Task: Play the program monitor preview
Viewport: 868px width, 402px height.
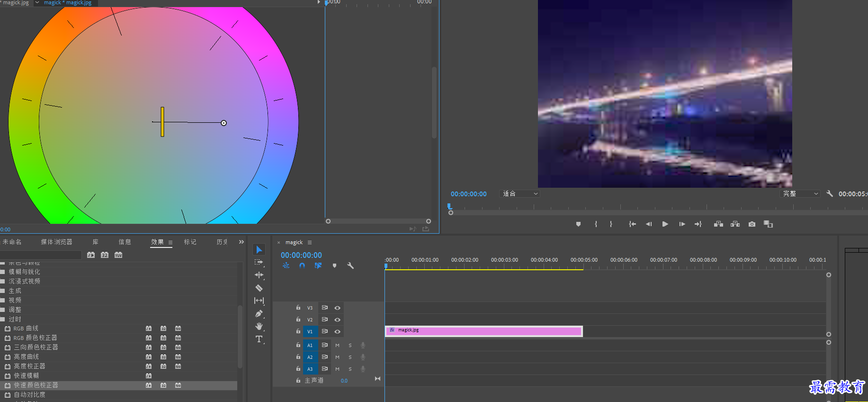Action: click(665, 224)
